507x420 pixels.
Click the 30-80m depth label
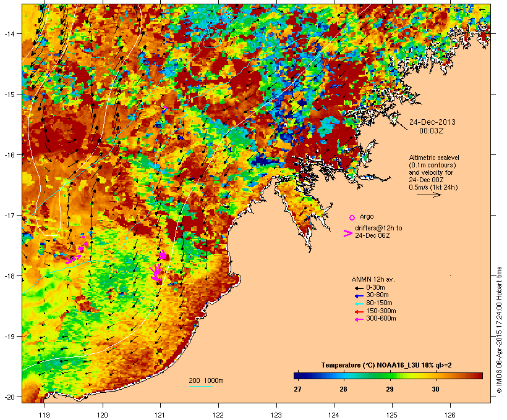point(377,295)
